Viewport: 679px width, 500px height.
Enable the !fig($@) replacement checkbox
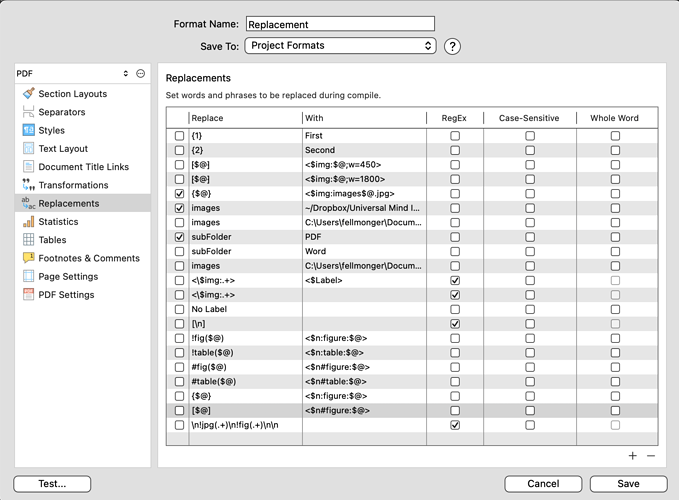[179, 338]
